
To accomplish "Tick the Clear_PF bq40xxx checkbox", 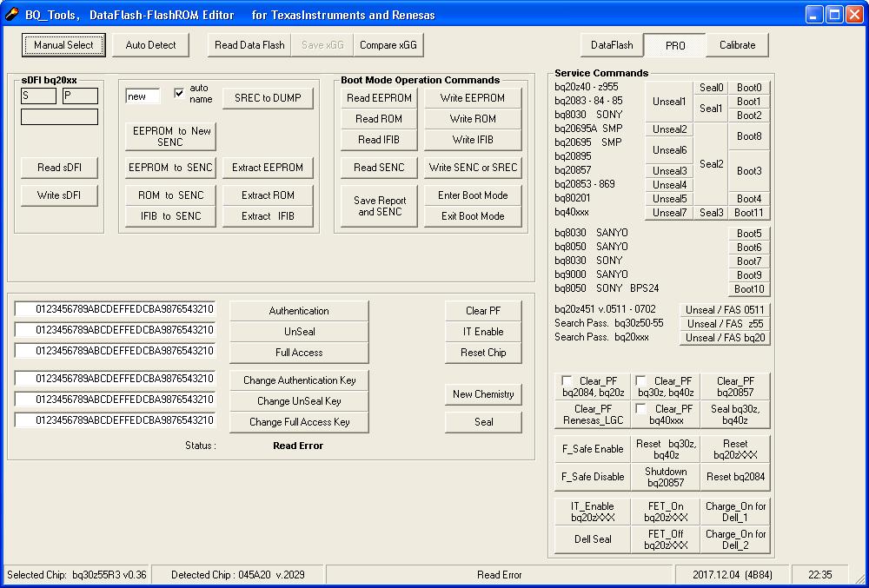I will point(640,408).
